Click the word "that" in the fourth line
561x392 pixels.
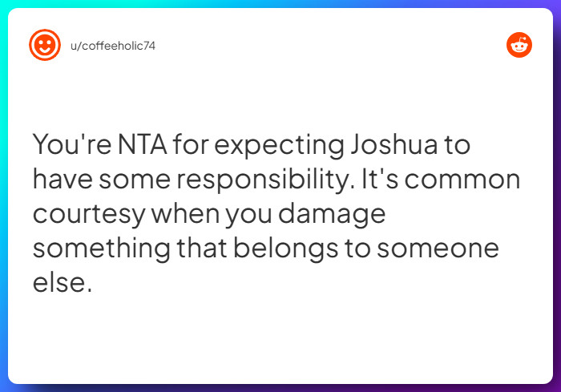(x=204, y=248)
